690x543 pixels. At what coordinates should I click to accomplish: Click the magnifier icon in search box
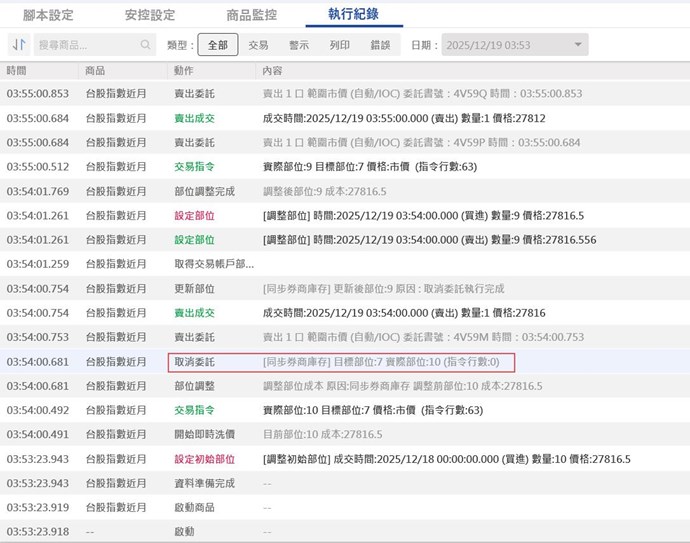pyautogui.click(x=146, y=45)
